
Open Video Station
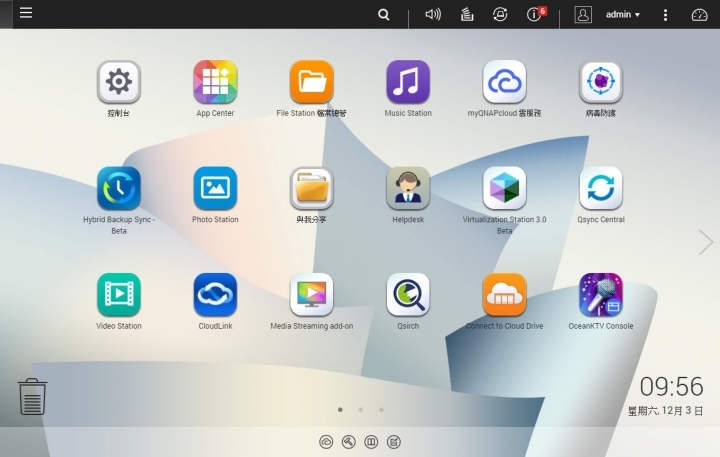click(118, 295)
